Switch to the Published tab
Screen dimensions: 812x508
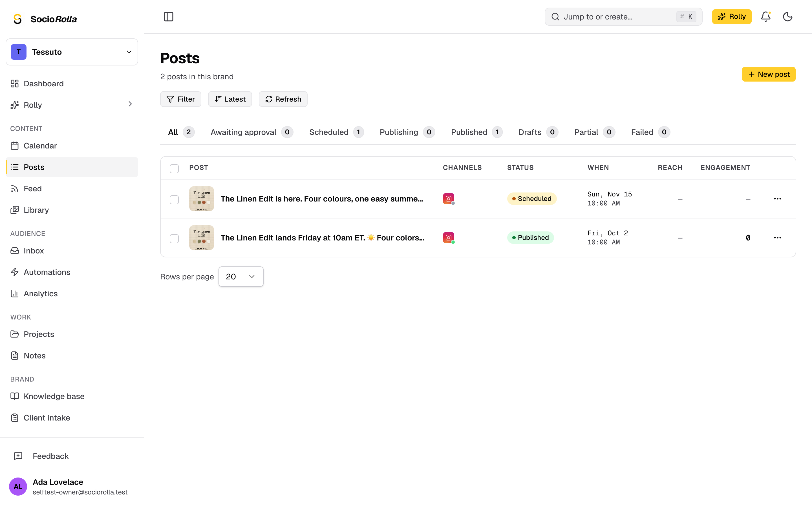coord(476,132)
